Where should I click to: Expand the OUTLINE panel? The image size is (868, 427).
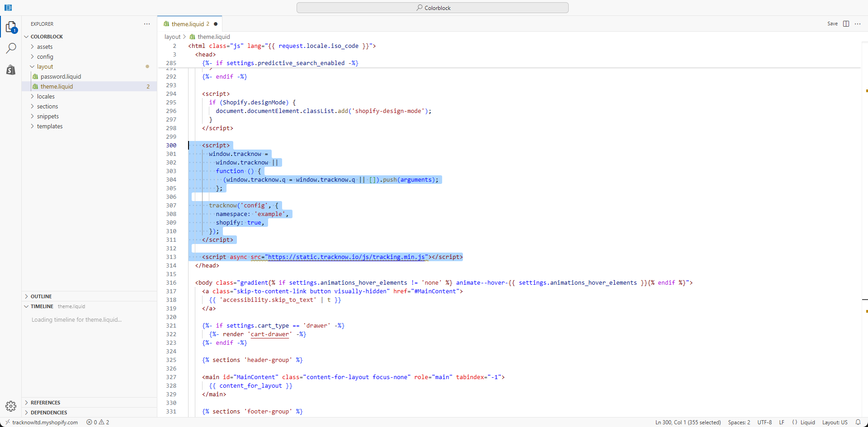(41, 296)
